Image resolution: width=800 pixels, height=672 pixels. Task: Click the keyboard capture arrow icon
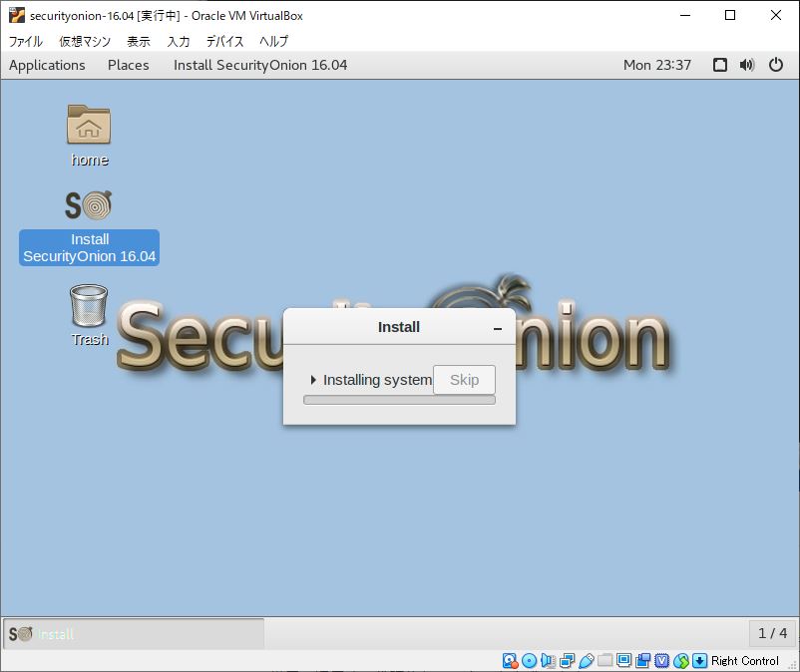(700, 661)
